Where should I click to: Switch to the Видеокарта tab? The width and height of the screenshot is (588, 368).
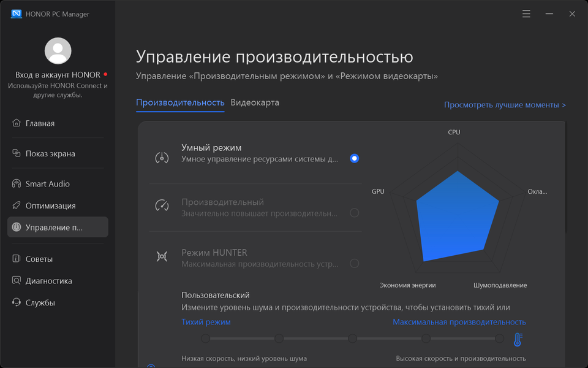[255, 102]
